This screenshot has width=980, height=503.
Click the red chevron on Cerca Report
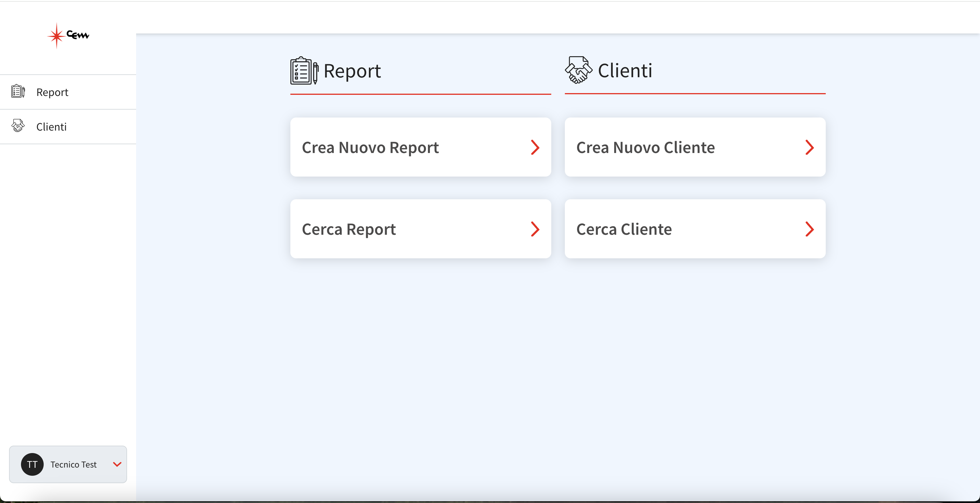pyautogui.click(x=535, y=229)
